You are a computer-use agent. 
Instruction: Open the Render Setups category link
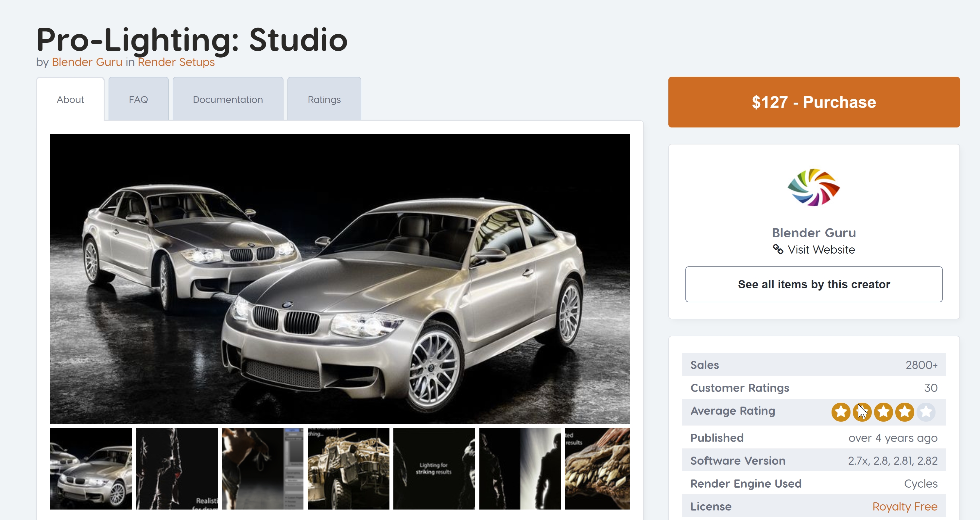(x=176, y=62)
